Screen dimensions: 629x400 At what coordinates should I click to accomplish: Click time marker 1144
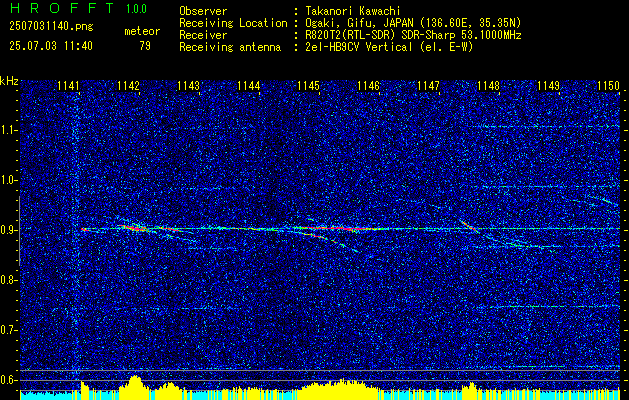(x=249, y=86)
